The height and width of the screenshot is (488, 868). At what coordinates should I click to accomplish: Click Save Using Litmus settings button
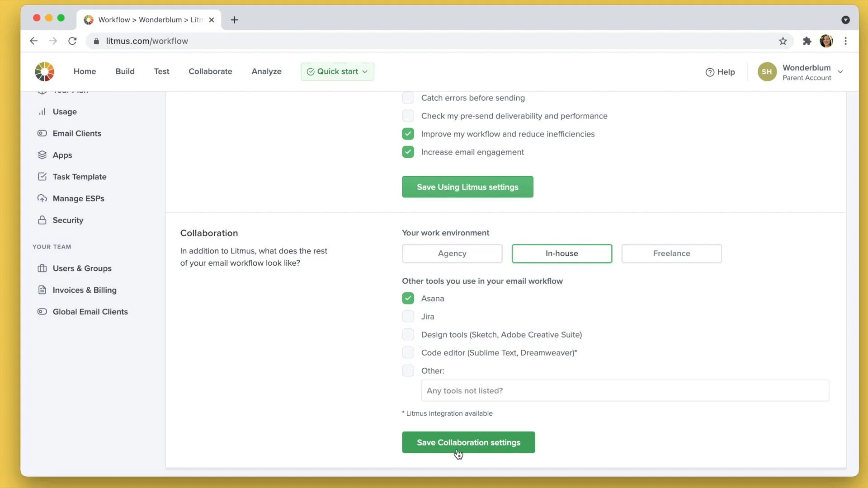(467, 187)
